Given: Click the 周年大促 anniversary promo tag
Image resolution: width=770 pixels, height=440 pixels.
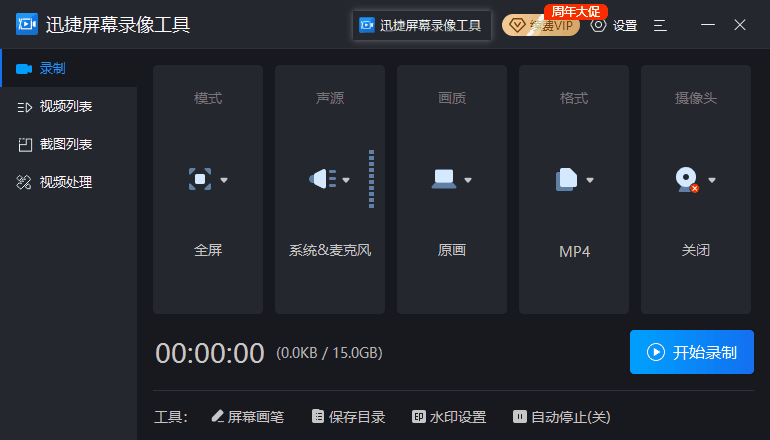Looking at the screenshot, I should coord(576,11).
